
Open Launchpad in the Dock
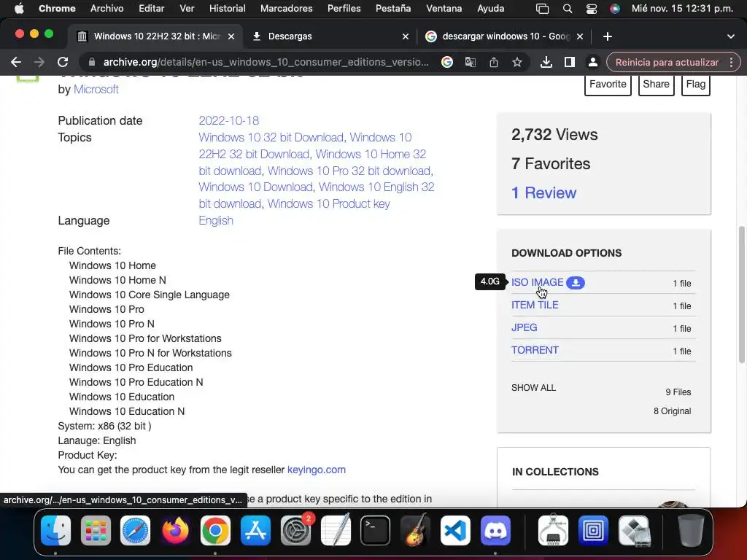point(96,530)
